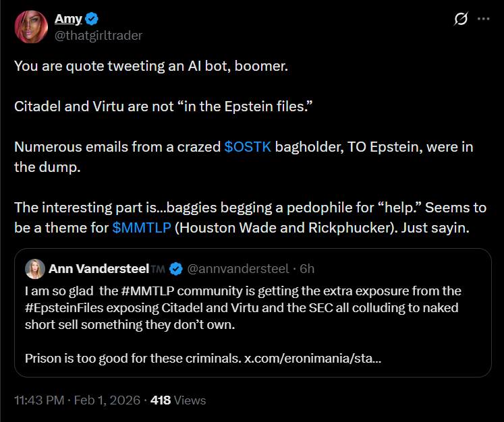Screen dimensions: 504x422
Task: Open Ann Vandersteel's small avatar
Action: tap(34, 269)
